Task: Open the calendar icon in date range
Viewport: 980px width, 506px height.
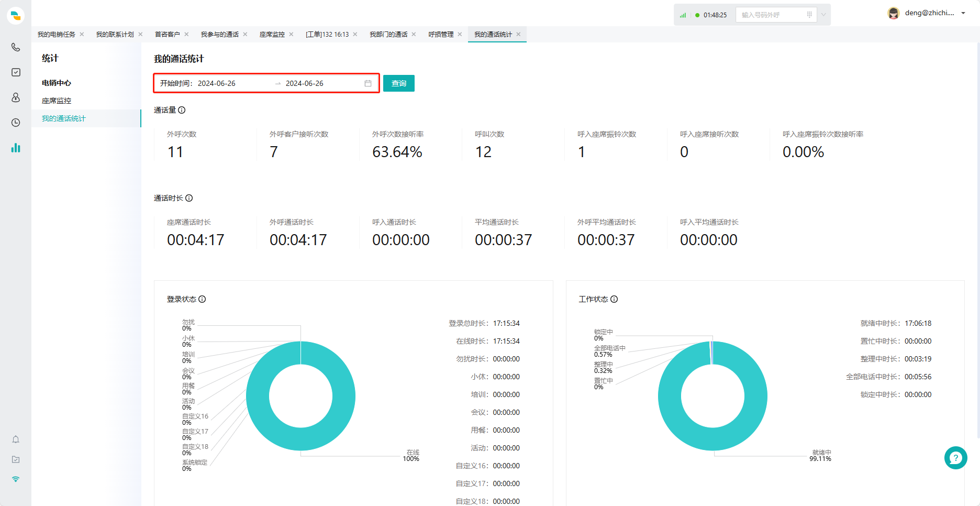Action: [368, 83]
